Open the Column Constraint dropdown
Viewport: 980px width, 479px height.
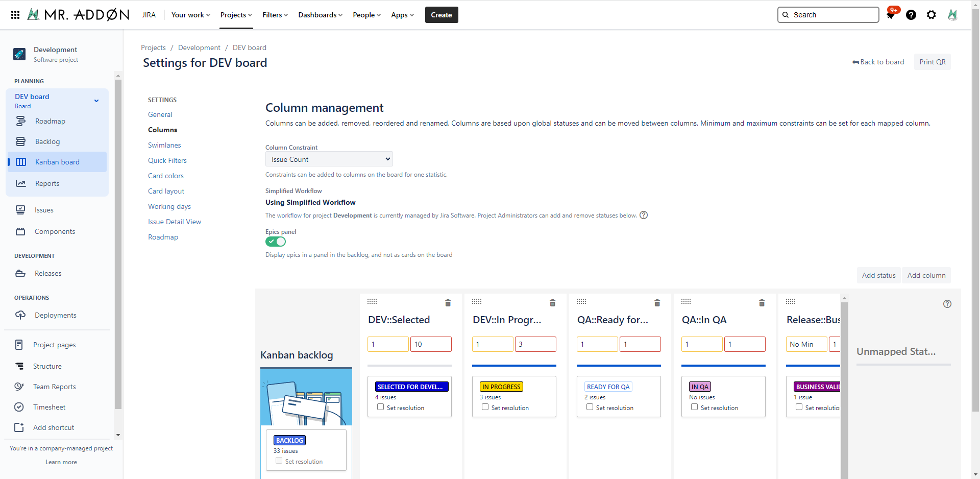tap(329, 159)
